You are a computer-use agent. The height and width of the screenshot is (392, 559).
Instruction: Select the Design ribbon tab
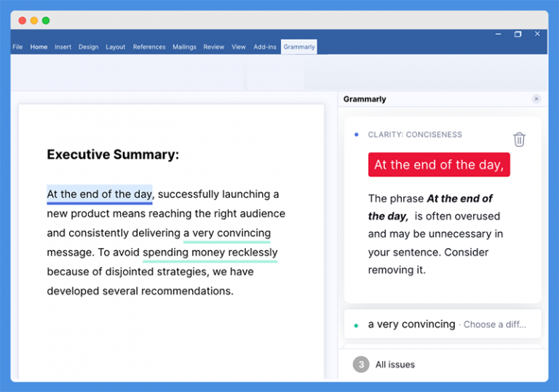(88, 47)
